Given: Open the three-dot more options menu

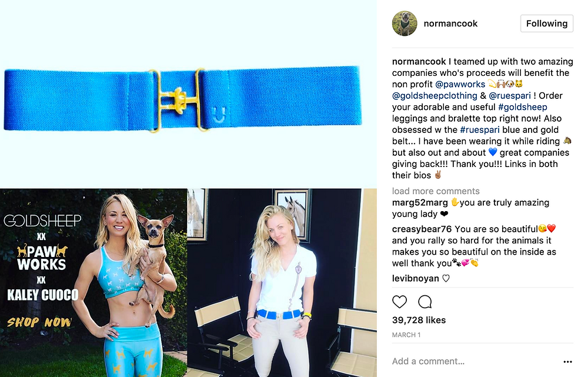Looking at the screenshot, I should (567, 362).
